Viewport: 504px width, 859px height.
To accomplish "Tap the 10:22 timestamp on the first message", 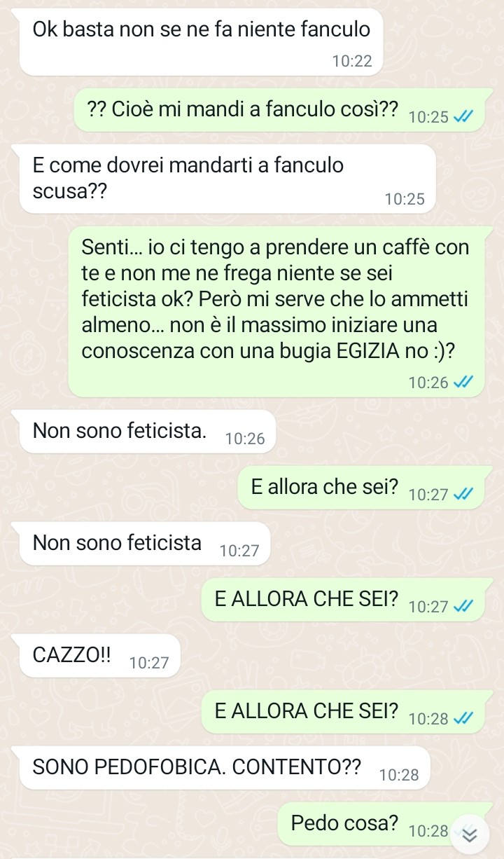I will coord(352,61).
